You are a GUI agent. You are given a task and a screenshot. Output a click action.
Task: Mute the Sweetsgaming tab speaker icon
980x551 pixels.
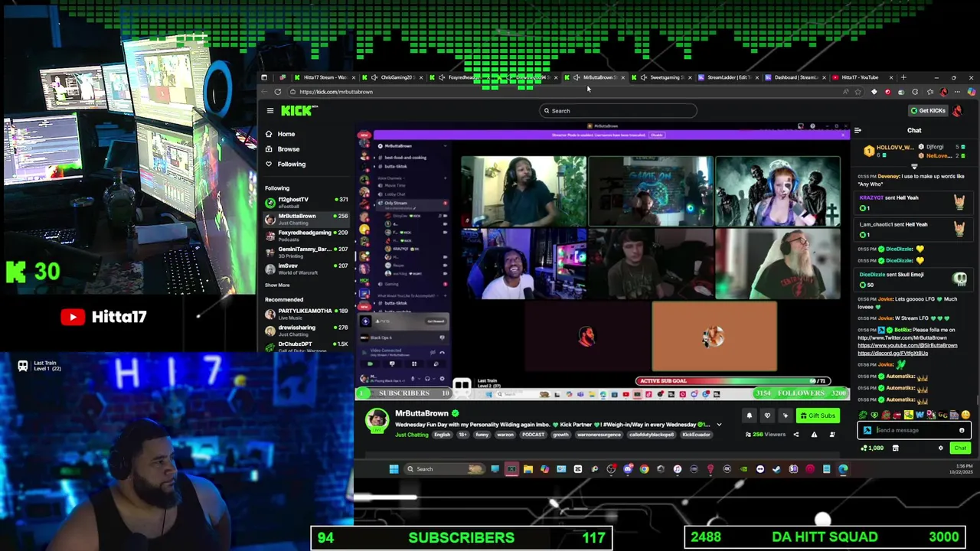point(644,77)
